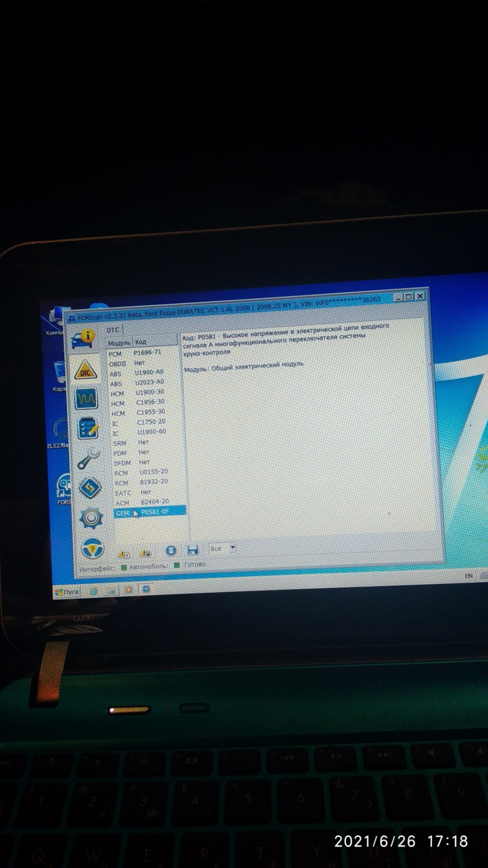The height and width of the screenshot is (868, 488).
Task: Open the FORScan desktop shortcut
Action: (64, 489)
